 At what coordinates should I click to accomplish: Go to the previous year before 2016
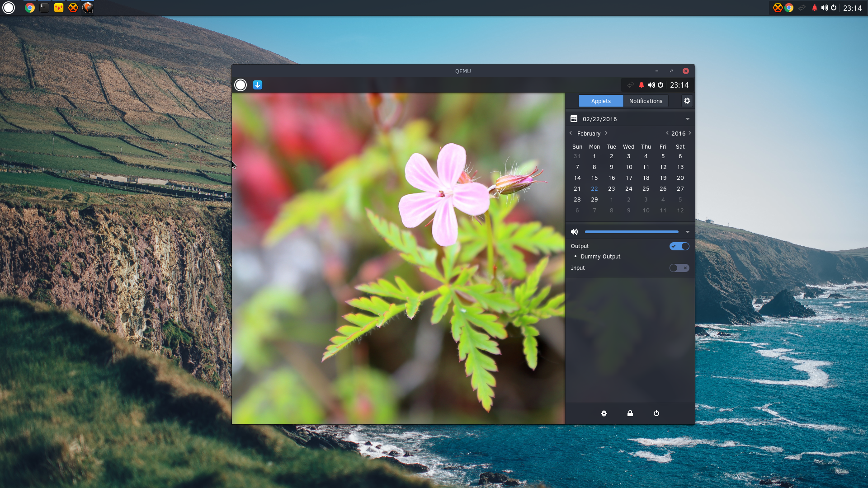667,133
